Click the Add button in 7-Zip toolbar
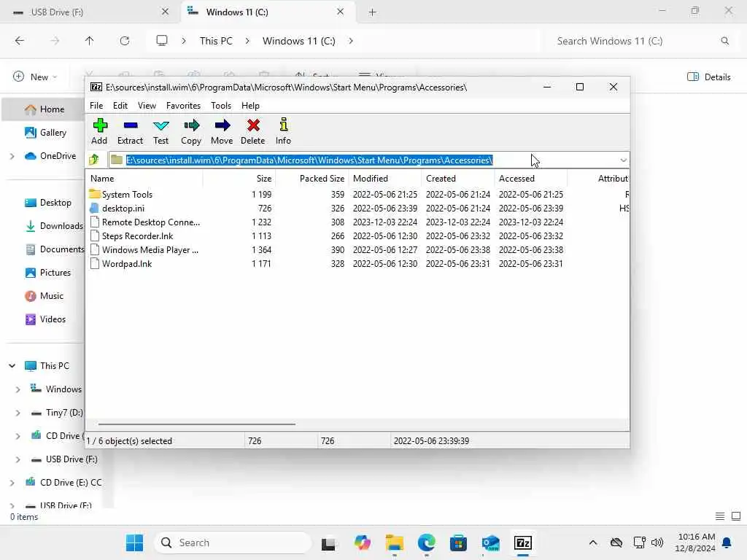 pyautogui.click(x=99, y=131)
